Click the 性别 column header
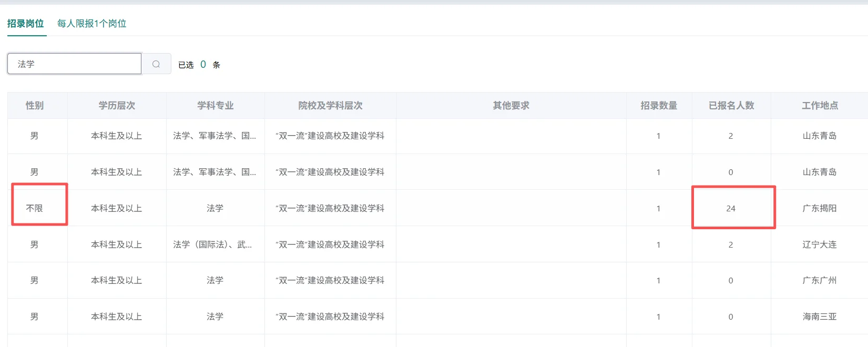 35,106
